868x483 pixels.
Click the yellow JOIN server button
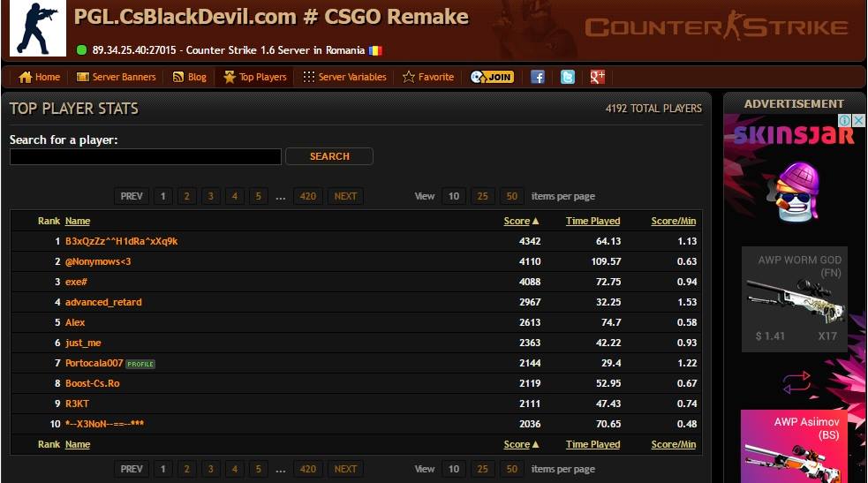492,77
